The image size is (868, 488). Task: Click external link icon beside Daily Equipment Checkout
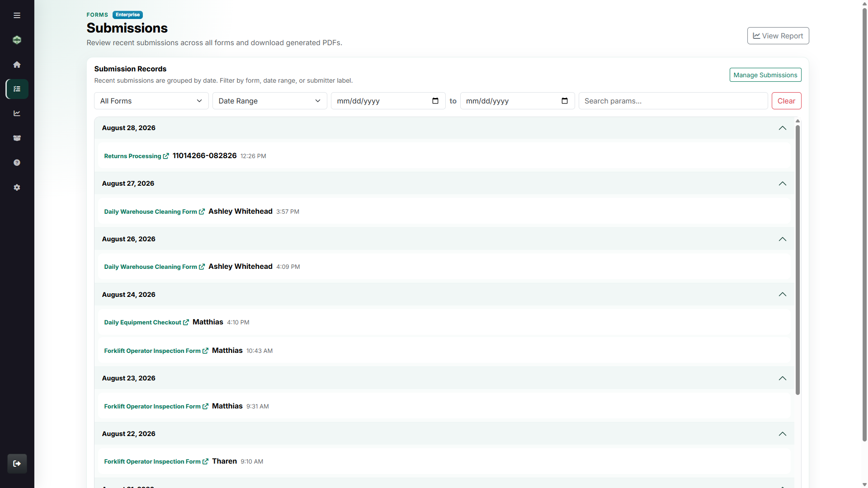tap(186, 322)
